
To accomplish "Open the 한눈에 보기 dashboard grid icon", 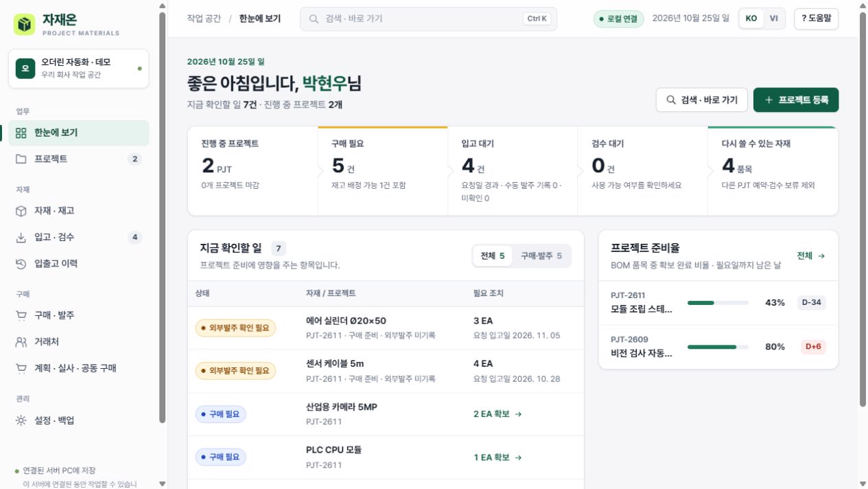I will 21,133.
